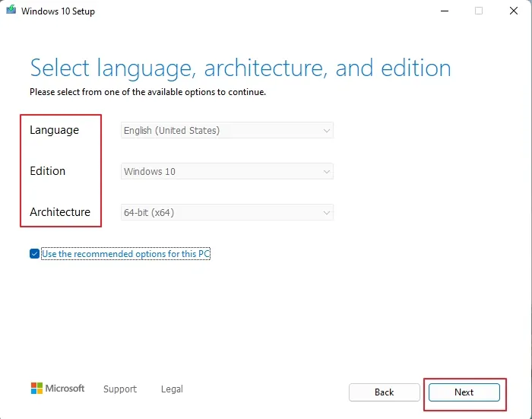
Task: Click the maximize window button
Action: (x=479, y=11)
